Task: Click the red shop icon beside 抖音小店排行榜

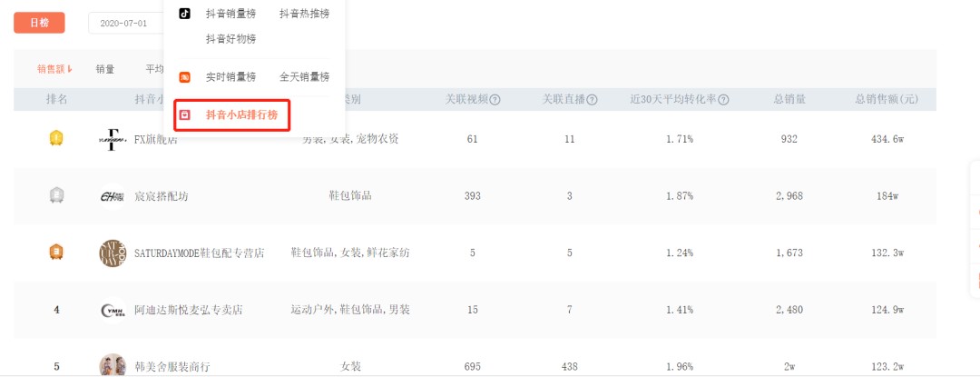Action: point(184,115)
